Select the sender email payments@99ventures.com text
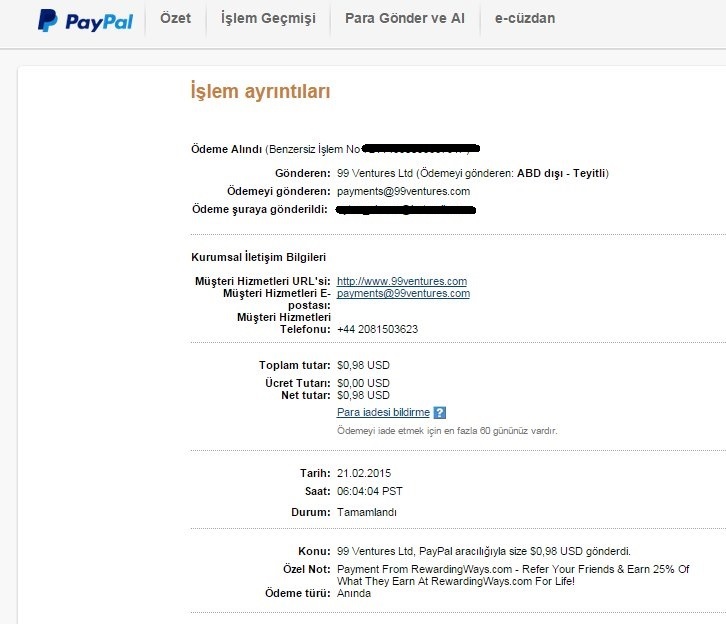726x624 pixels. coord(403,191)
